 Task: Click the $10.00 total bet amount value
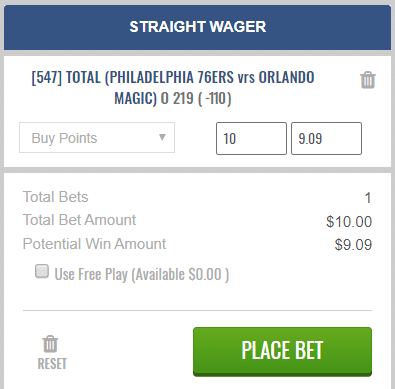349,222
